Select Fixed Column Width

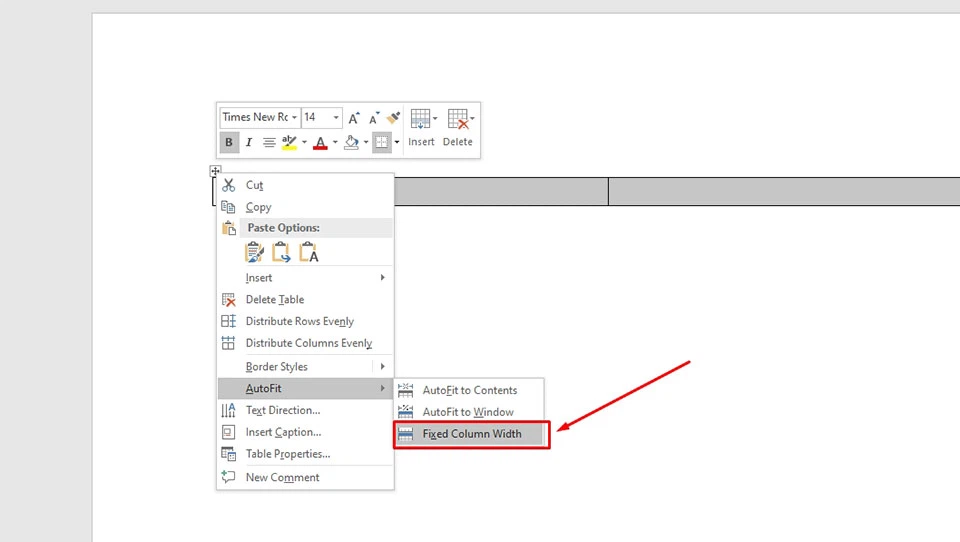[471, 434]
